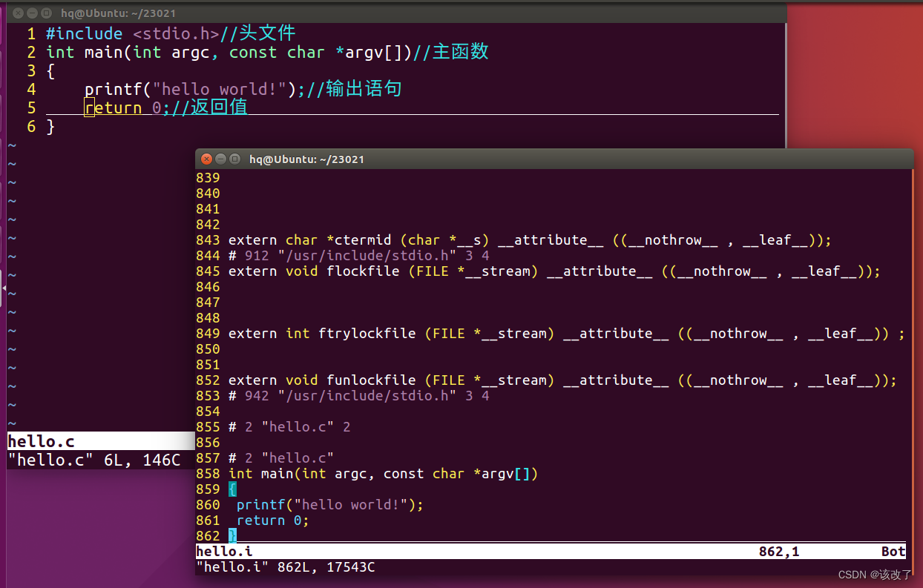Screen dimensions: 923x588
Task: Click line number 858 in hello.i
Action: tap(208, 473)
